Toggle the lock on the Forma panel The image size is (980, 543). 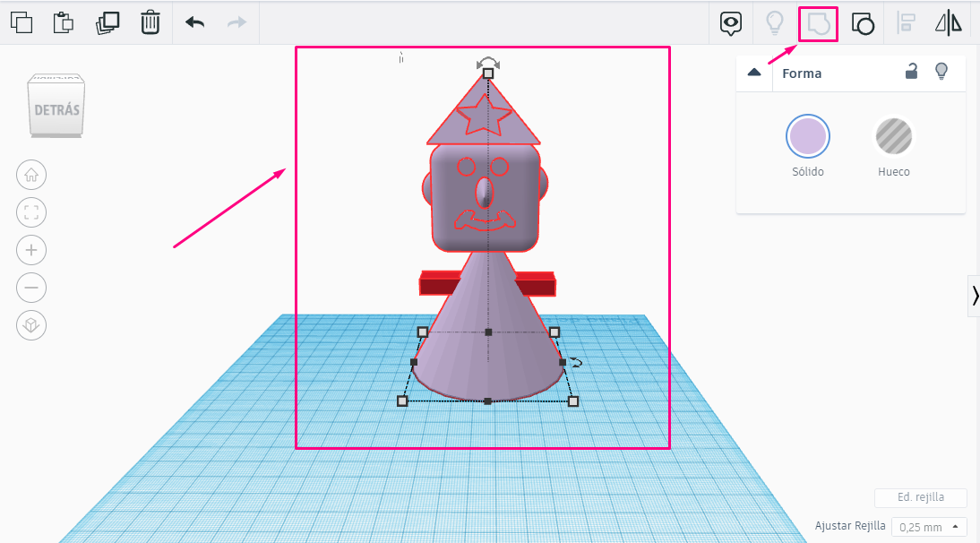tap(911, 71)
